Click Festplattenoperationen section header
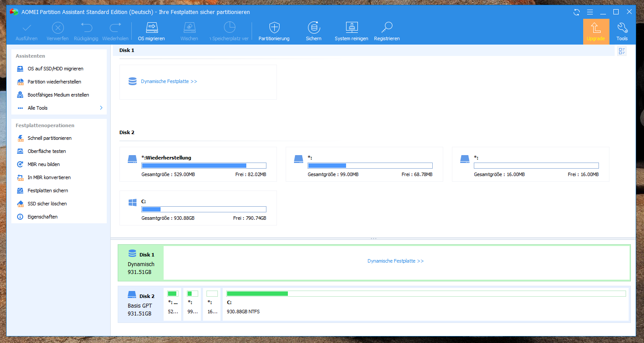This screenshot has height=343, width=644. point(45,125)
